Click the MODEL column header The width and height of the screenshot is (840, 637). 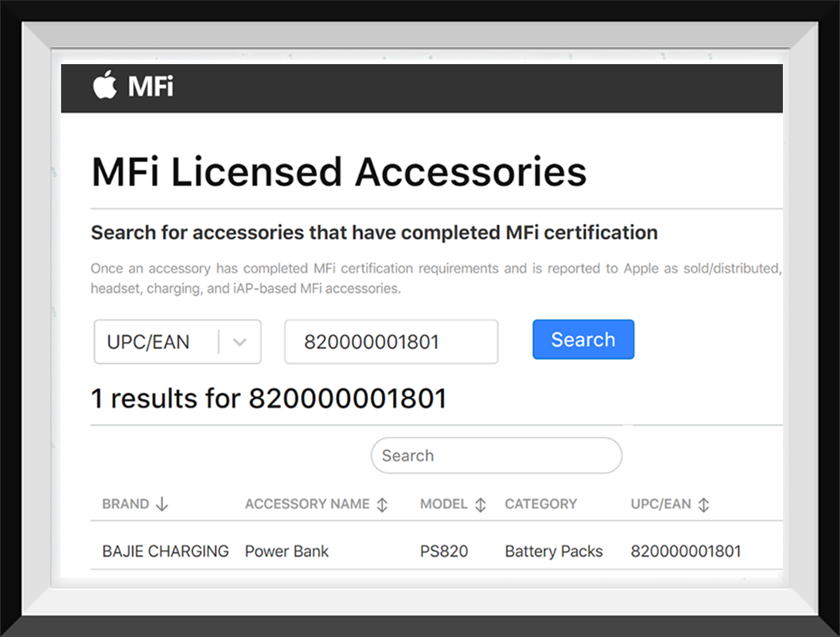[x=443, y=503]
